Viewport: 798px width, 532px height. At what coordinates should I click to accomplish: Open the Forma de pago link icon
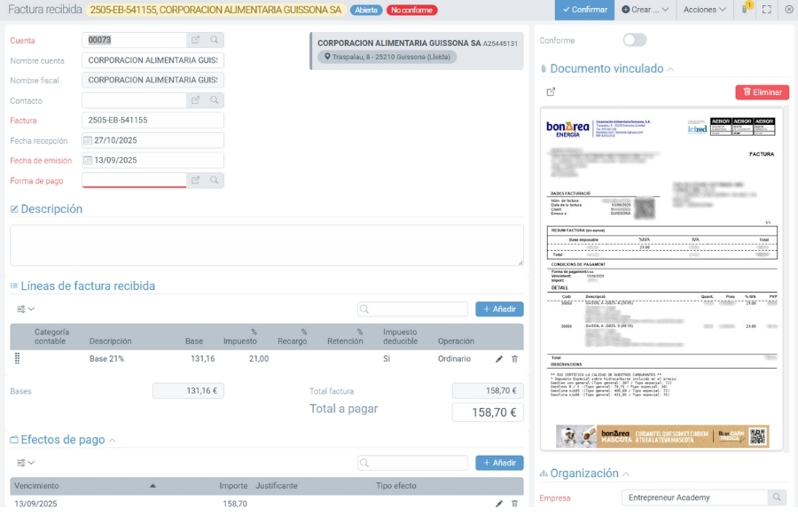click(x=196, y=180)
